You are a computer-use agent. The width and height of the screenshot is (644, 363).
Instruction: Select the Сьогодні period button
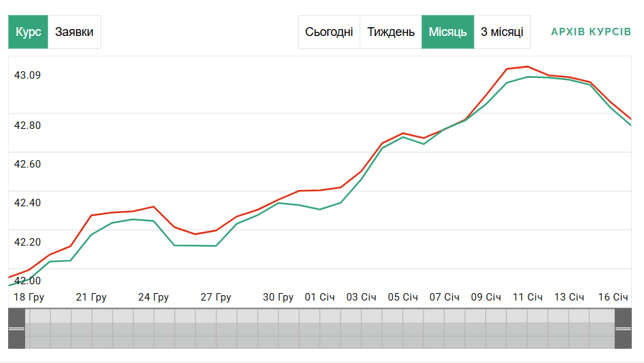tap(328, 32)
